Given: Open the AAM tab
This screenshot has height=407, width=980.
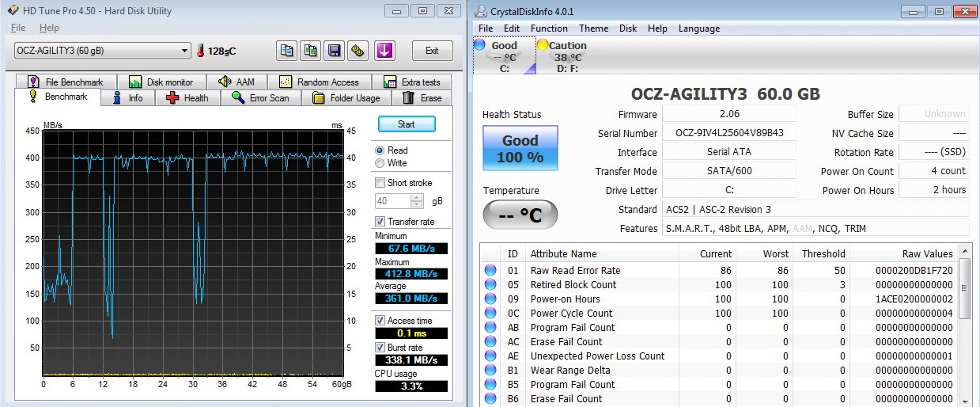Looking at the screenshot, I should [236, 82].
